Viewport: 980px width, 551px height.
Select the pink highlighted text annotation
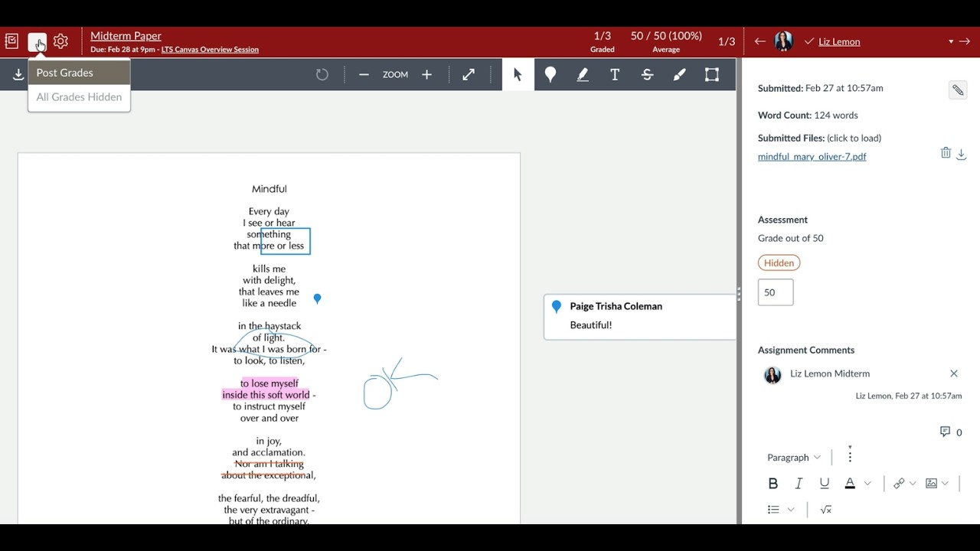(269, 390)
